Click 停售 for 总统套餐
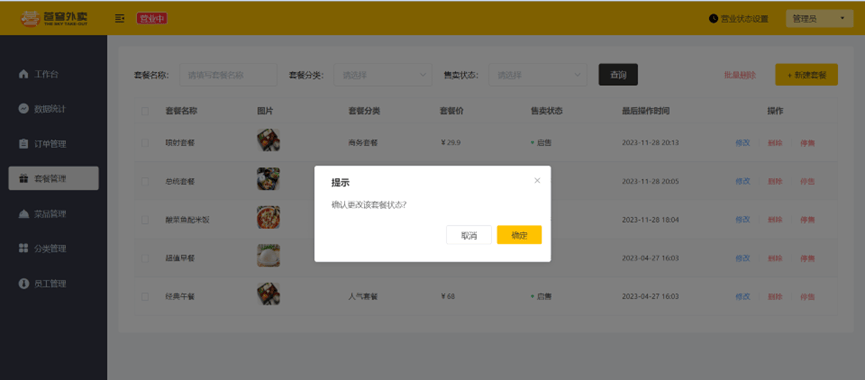 click(808, 181)
